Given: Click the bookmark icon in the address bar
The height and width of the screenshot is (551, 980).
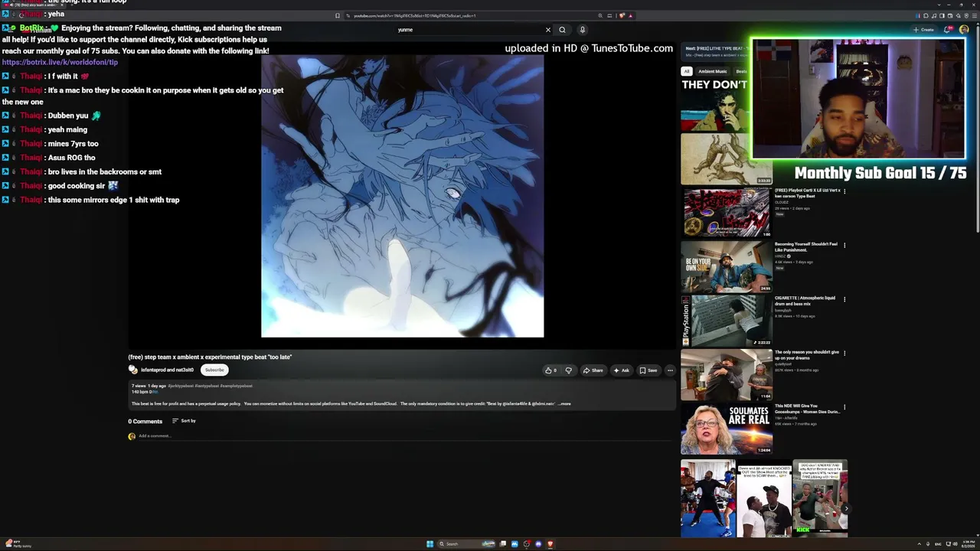Looking at the screenshot, I should coord(338,15).
